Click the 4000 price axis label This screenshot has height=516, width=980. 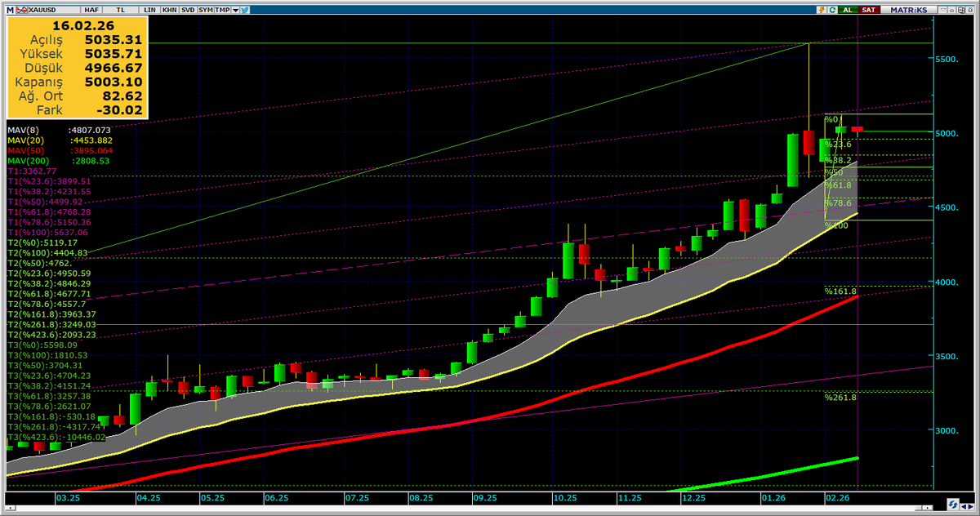947,282
